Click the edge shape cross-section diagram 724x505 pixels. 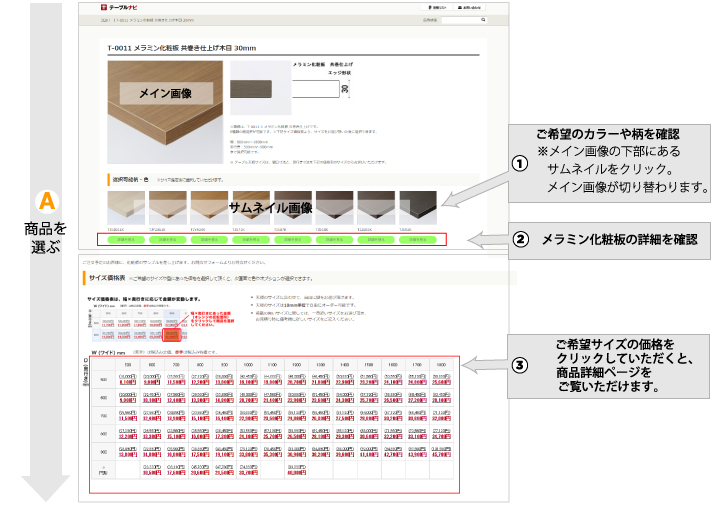click(321, 89)
